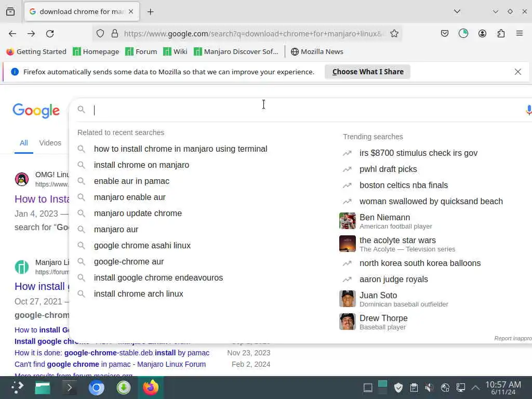Image resolution: width=532 pixels, height=399 pixels.
Task: Open the Mozilla News bookmark
Action: pyautogui.click(x=317, y=51)
